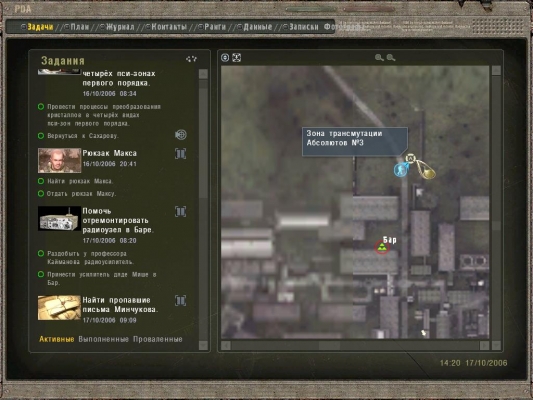Click the task list sort arrows icon
Screen dimensions: 533x400
coord(191,59)
